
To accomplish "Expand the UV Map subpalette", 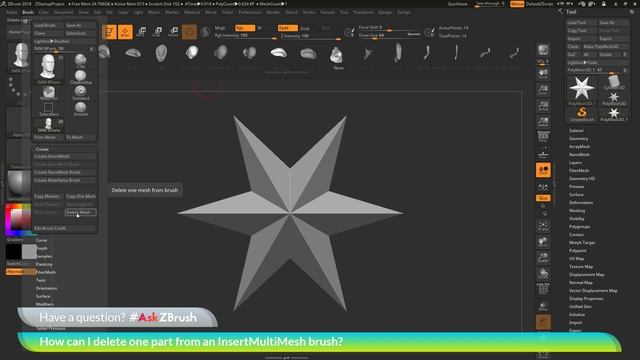I will tap(576, 258).
